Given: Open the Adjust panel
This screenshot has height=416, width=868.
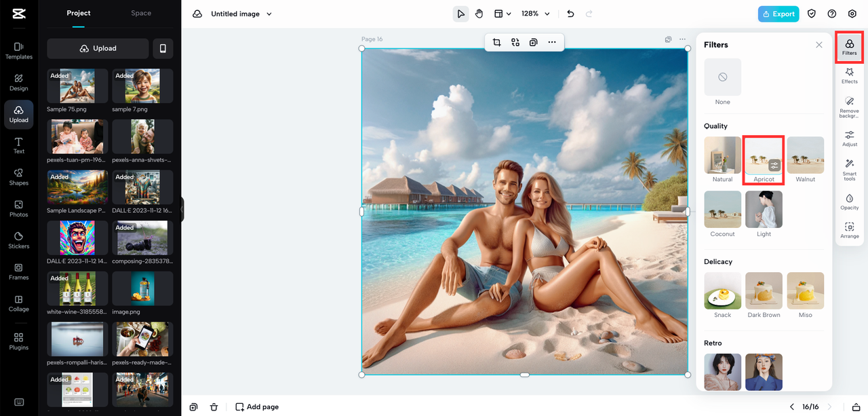Looking at the screenshot, I should click(850, 138).
